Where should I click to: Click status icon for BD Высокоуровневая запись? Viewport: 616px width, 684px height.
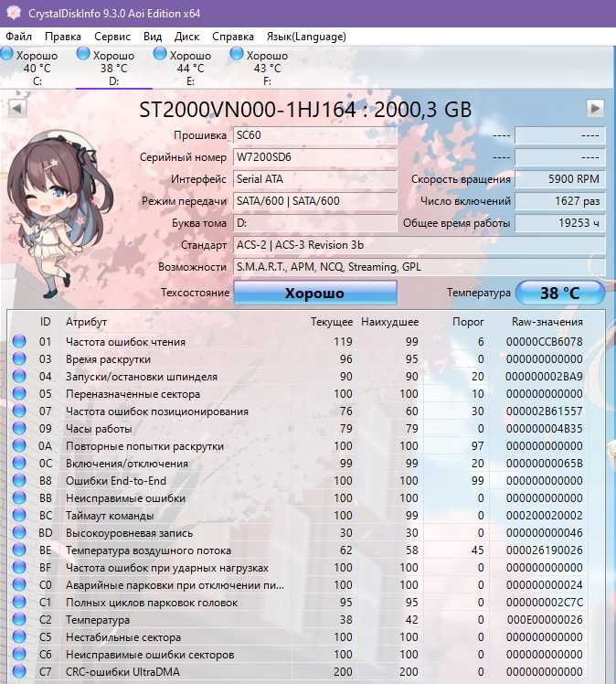(19, 532)
